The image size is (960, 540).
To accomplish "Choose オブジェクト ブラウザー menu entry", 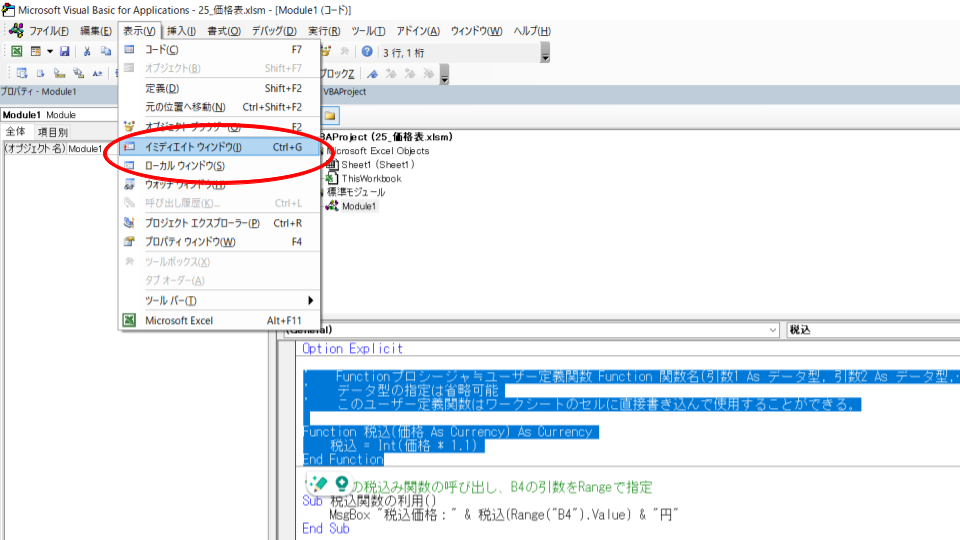I will tap(220, 127).
